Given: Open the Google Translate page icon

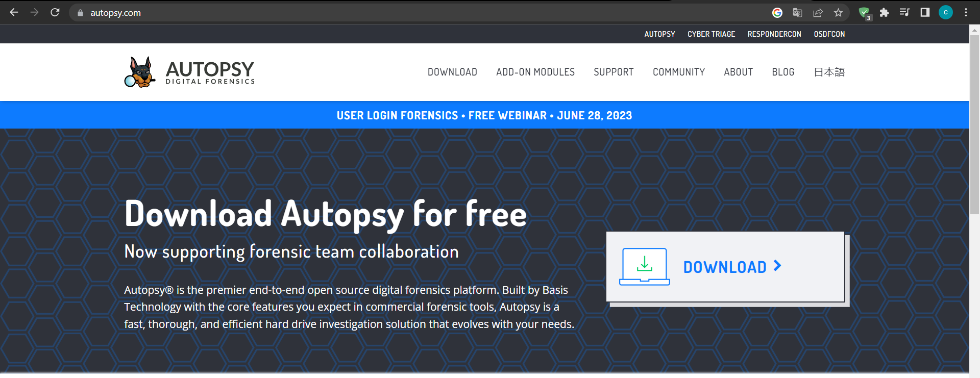Looking at the screenshot, I should click(797, 13).
